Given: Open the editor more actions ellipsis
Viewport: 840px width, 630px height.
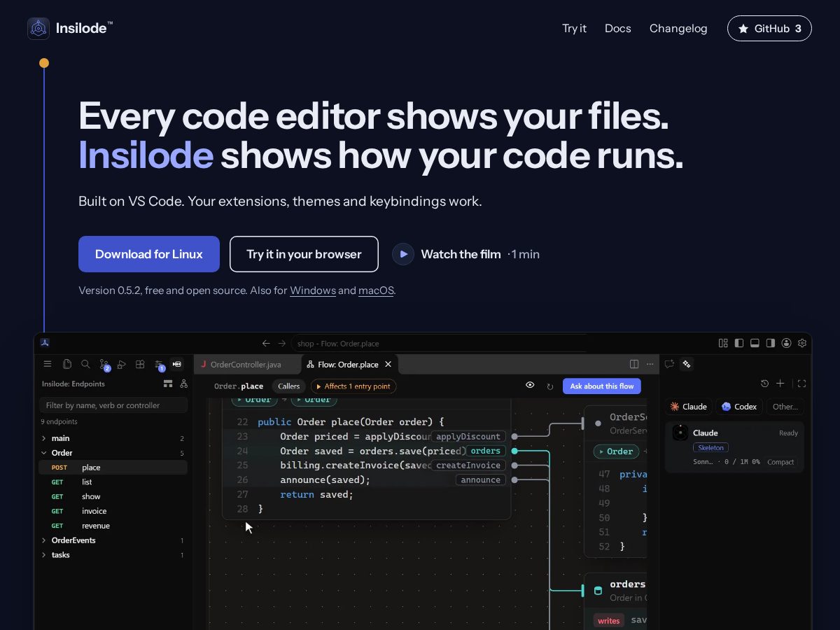Looking at the screenshot, I should pos(650,364).
